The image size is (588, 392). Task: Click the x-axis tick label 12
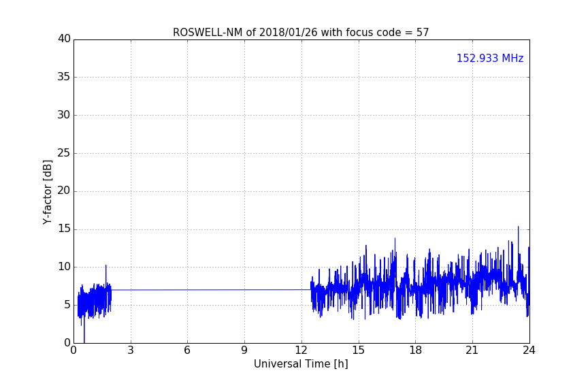pyautogui.click(x=301, y=350)
